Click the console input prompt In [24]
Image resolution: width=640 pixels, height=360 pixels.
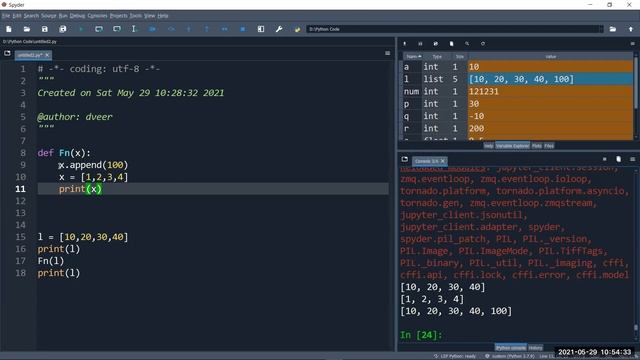tap(421, 335)
